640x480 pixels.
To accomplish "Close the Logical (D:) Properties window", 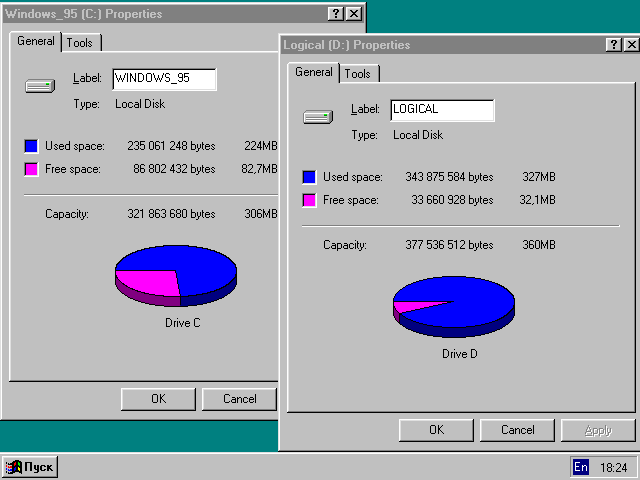I will coord(631,44).
